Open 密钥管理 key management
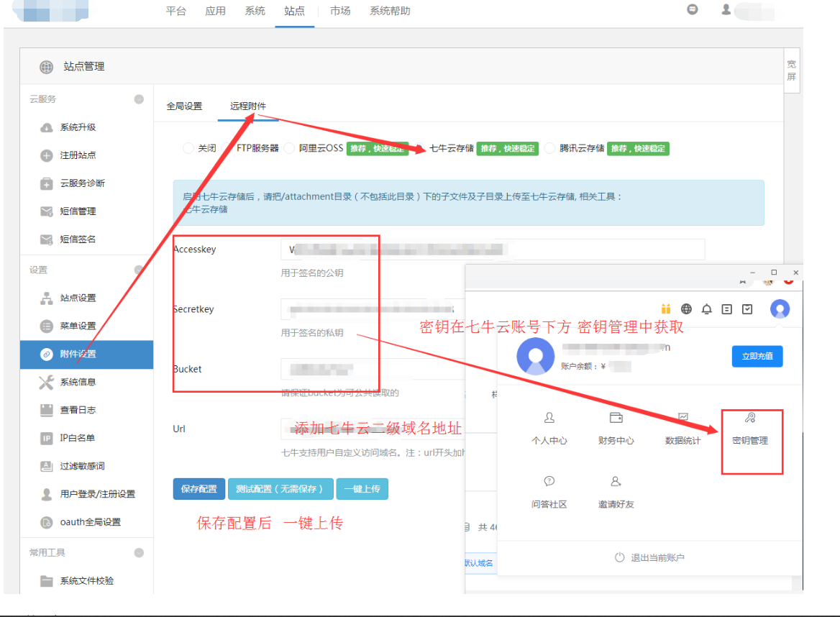The height and width of the screenshot is (617, 840). (x=750, y=429)
